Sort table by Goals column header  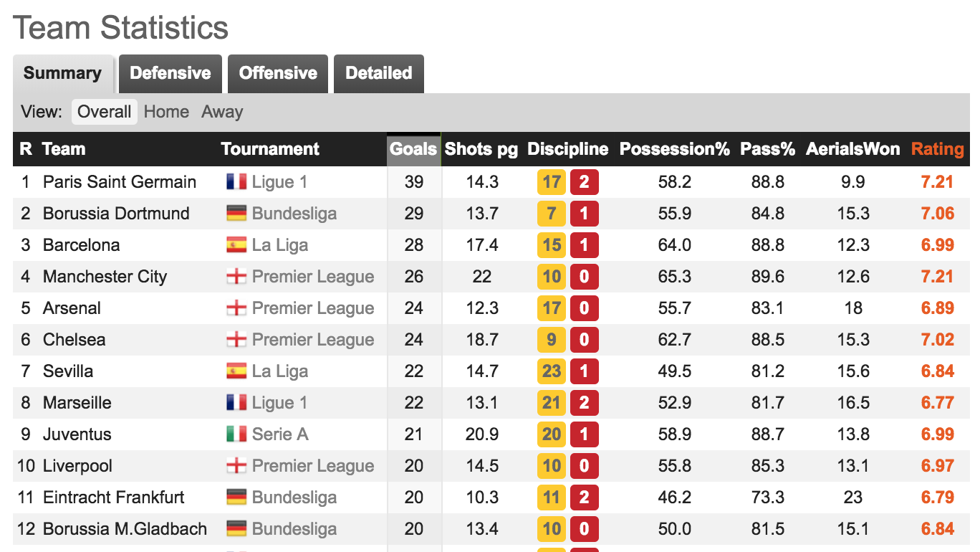413,149
